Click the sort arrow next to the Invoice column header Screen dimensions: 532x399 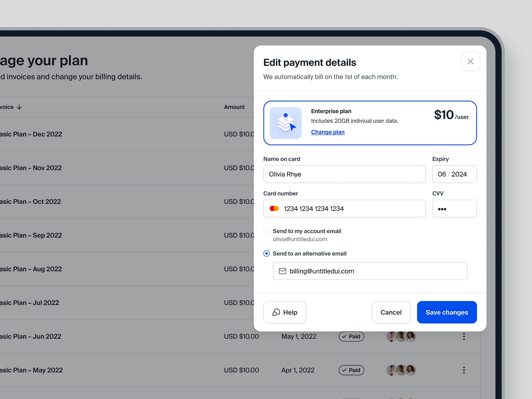coord(19,106)
